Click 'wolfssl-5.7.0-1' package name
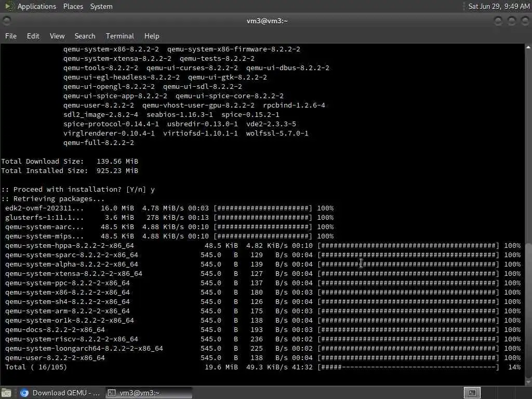The image size is (532, 399). pos(277,134)
